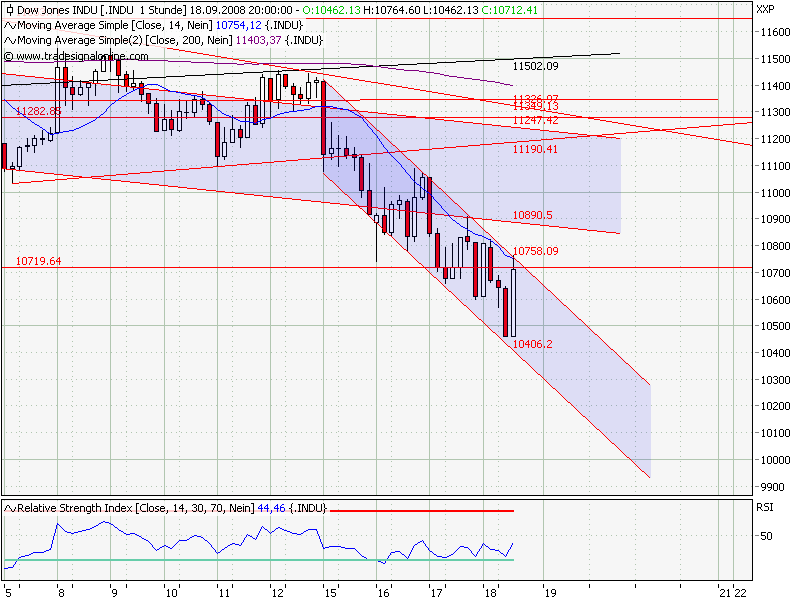Click date 19 on the time axis

[550, 593]
